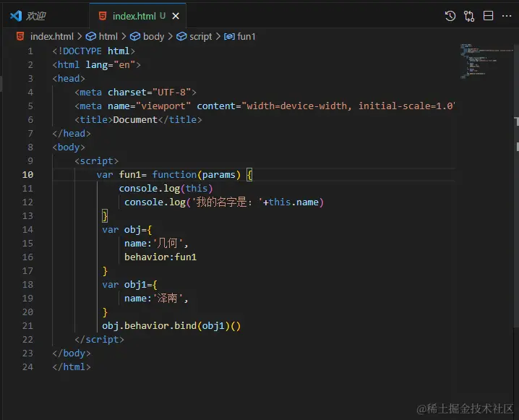Click the HTML5 icon in breadcrumb
Image resolution: width=519 pixels, height=420 pixels.
pyautogui.click(x=20, y=36)
